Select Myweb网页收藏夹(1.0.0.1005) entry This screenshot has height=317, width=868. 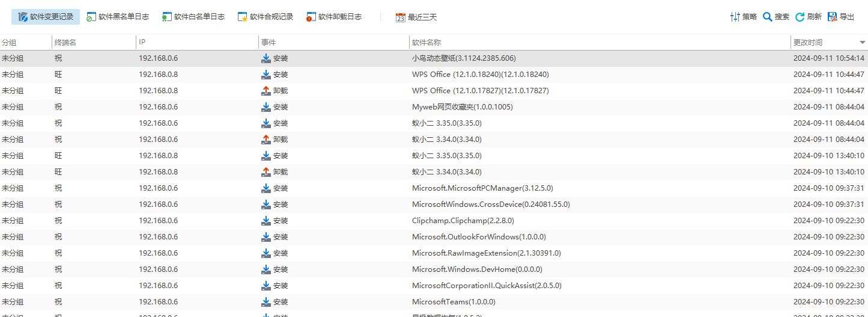click(x=463, y=107)
